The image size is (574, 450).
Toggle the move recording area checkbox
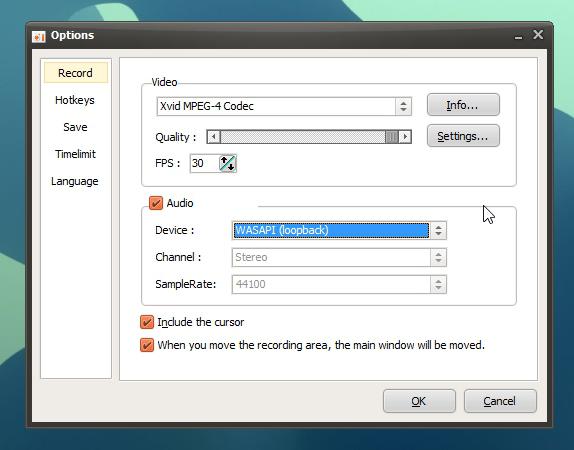pos(147,345)
